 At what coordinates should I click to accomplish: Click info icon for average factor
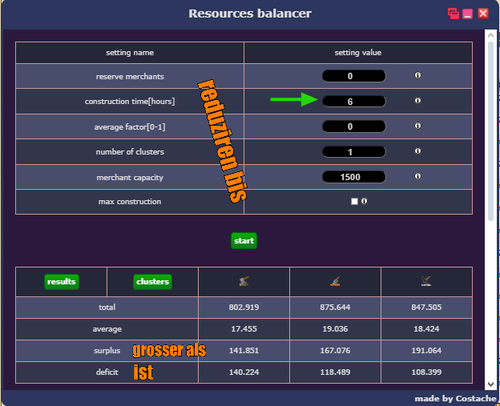click(x=418, y=126)
